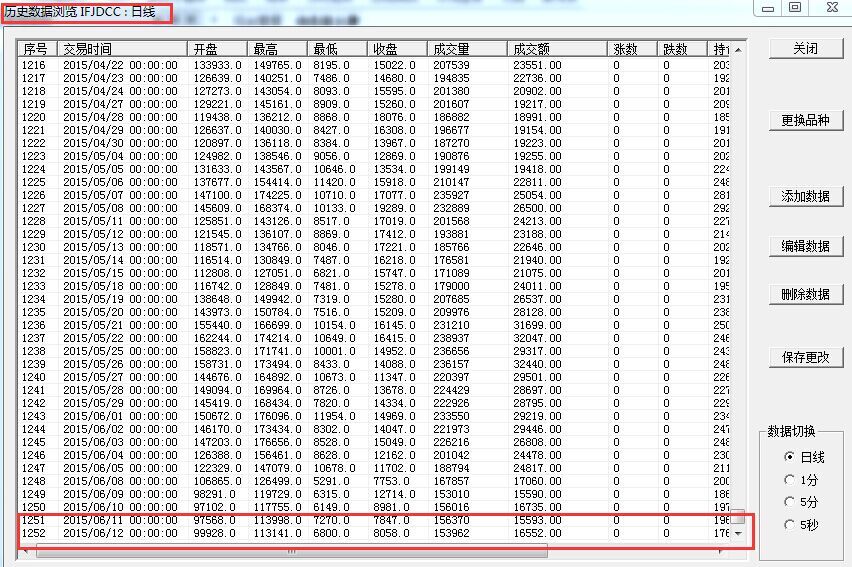This screenshot has width=852, height=567.
Task: Click the vertical scrollbar down arrow
Action: point(738,534)
